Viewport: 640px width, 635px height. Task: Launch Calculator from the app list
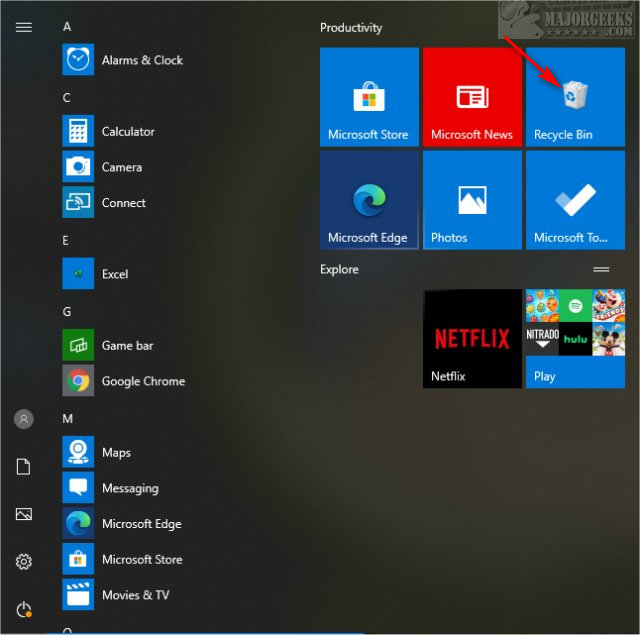click(x=127, y=131)
